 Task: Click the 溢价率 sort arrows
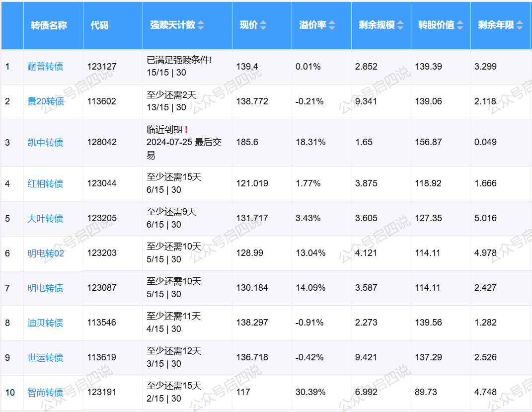(332, 25)
